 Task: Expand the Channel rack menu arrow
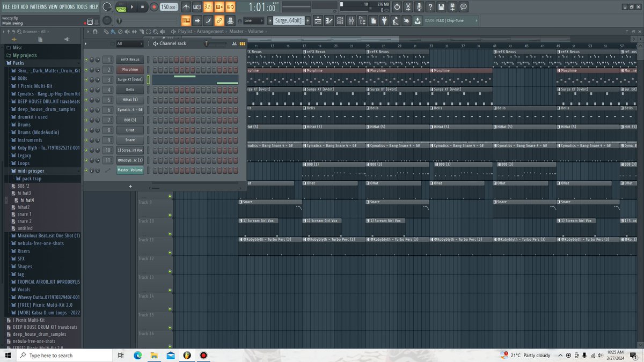pos(86,43)
